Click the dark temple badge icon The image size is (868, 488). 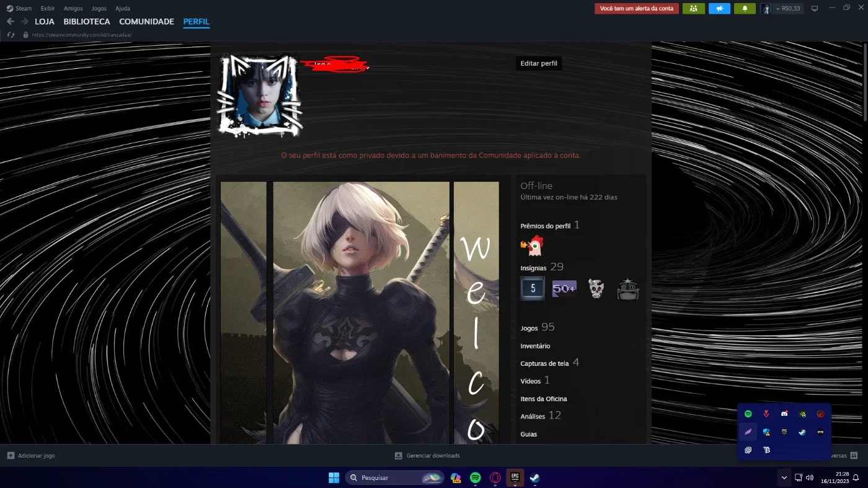[x=627, y=289]
